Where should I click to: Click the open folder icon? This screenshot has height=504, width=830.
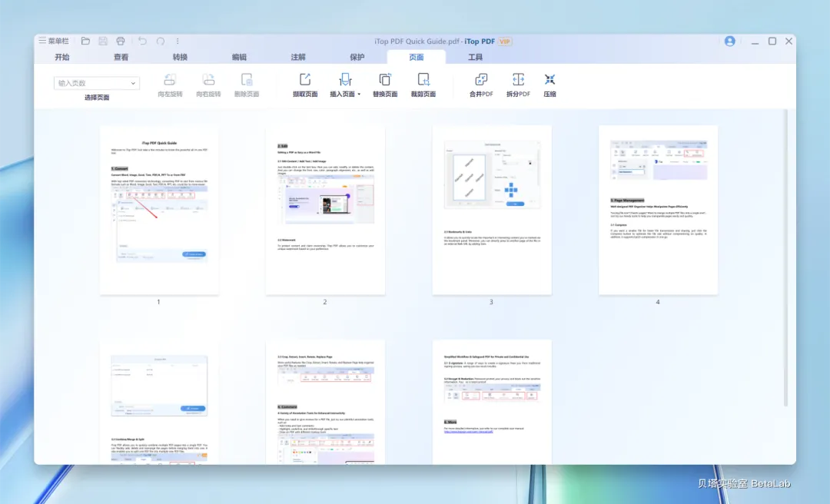(85, 41)
